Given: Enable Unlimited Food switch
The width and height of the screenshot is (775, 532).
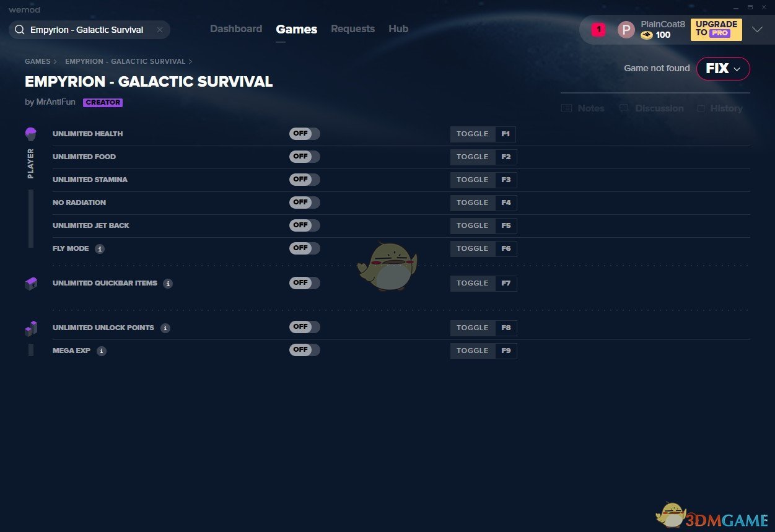Looking at the screenshot, I should (305, 157).
